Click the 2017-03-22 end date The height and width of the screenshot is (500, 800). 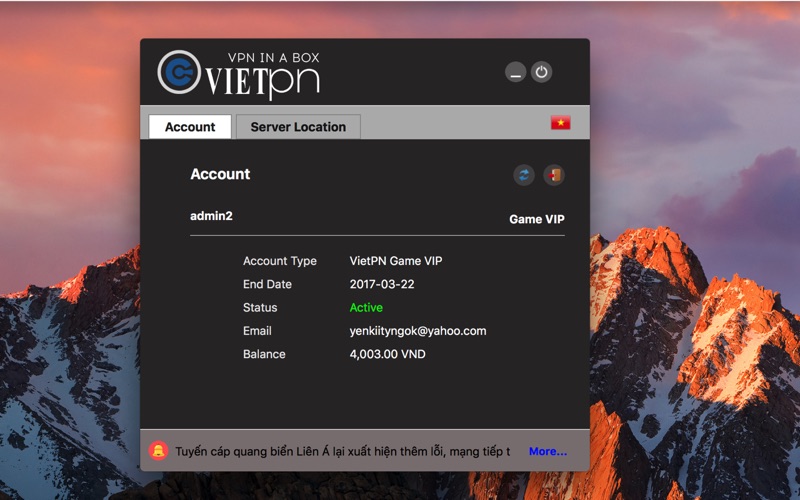click(x=382, y=284)
